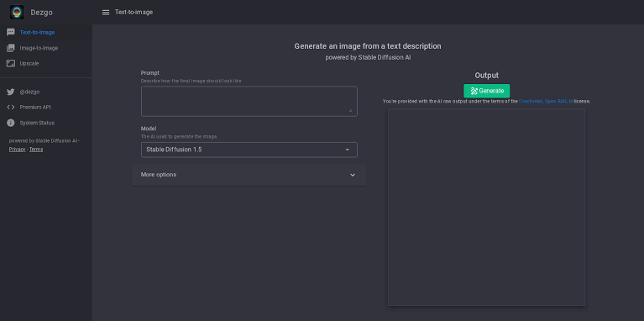Open the Premium API page
Viewport: 644px width, 321px height.
pyautogui.click(x=46, y=108)
